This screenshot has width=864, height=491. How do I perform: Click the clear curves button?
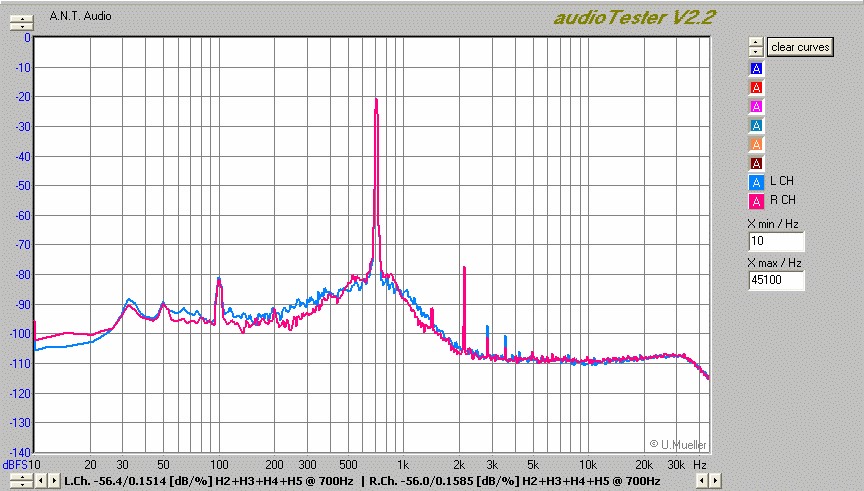[800, 47]
